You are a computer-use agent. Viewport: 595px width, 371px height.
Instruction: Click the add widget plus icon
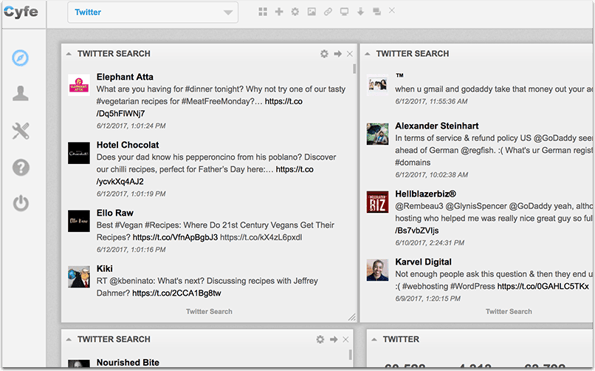click(279, 12)
